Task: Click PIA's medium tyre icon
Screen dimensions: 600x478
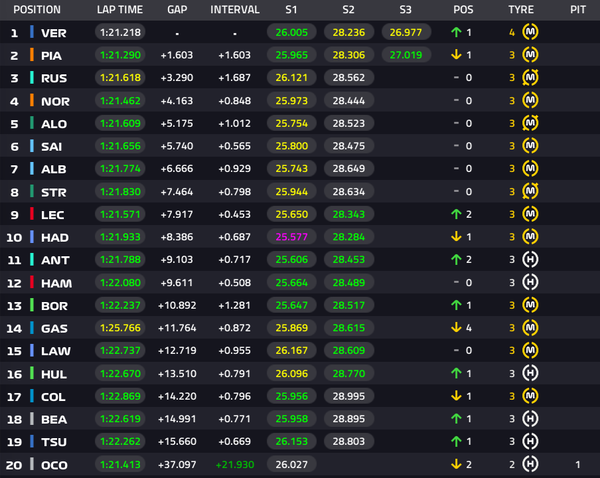Action: click(530, 55)
